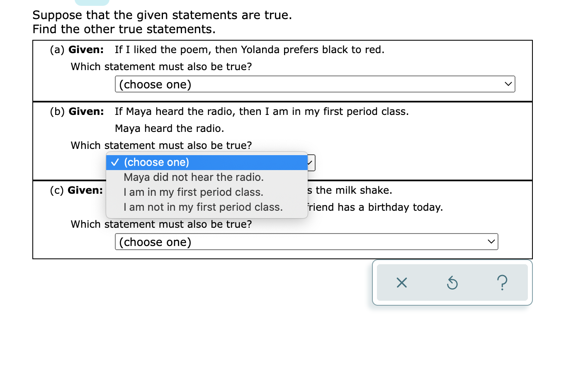The width and height of the screenshot is (588, 370).
Task: Click the 'Maya did not hear the radio.' menu entry
Action: click(x=193, y=177)
